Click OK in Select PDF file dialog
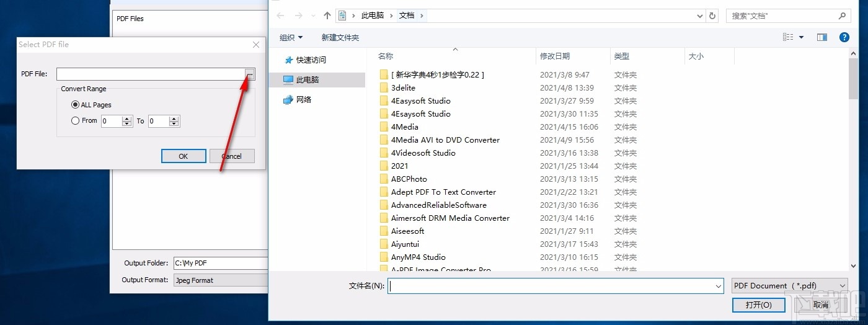 click(x=184, y=156)
